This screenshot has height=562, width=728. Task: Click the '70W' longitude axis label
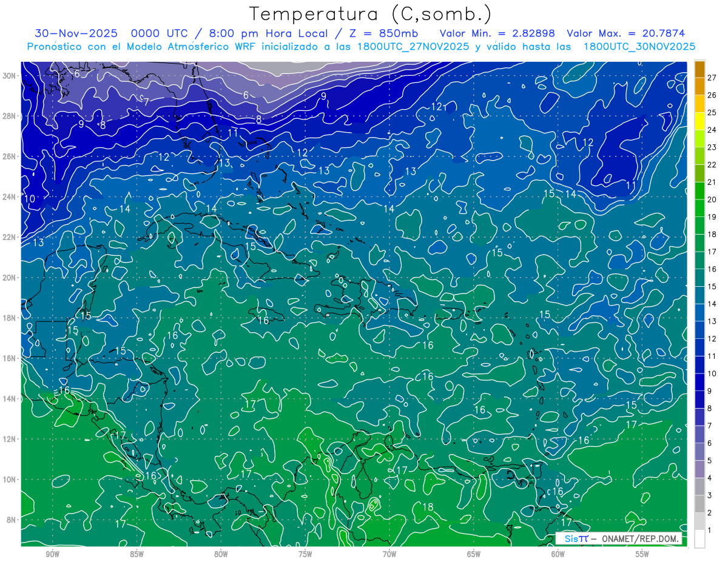tap(389, 554)
